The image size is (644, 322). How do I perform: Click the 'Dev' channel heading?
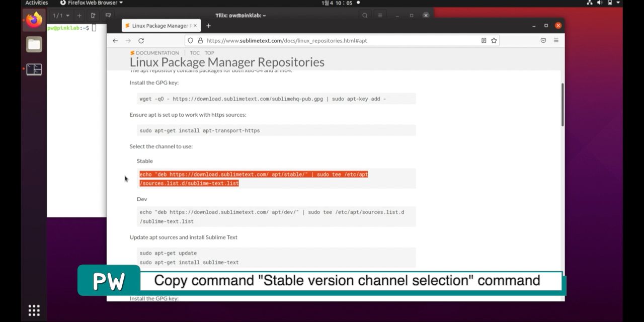click(x=142, y=199)
